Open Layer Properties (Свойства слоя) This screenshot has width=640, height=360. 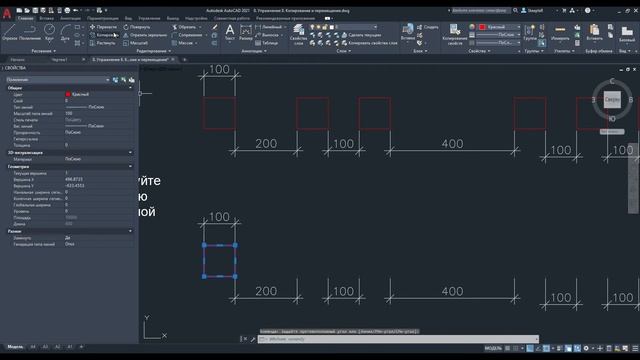coord(298,34)
